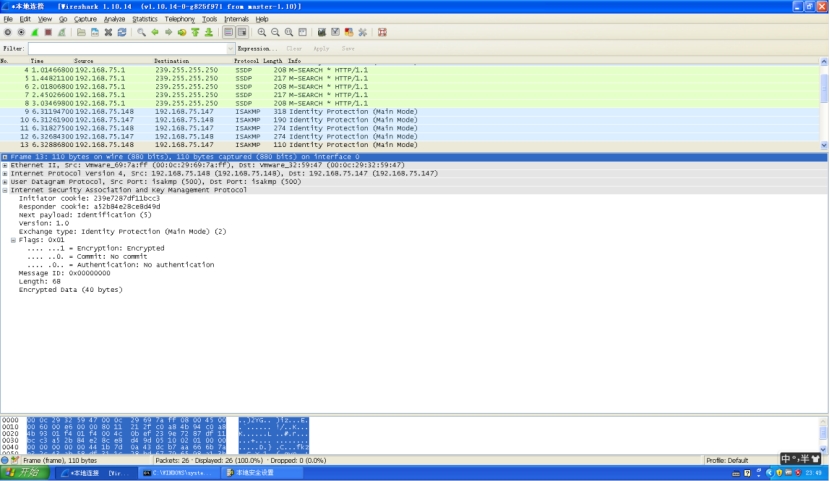
Task: Toggle auto-scroll in live capture
Action: (x=242, y=32)
